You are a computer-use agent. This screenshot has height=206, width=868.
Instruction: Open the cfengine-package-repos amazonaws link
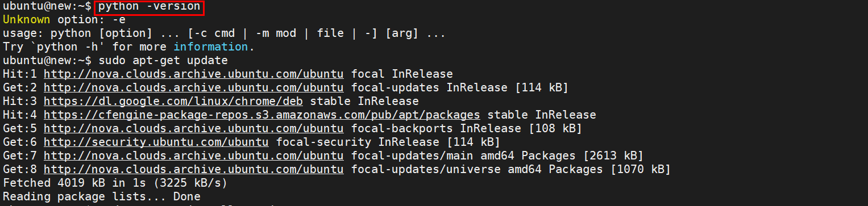tap(261, 115)
